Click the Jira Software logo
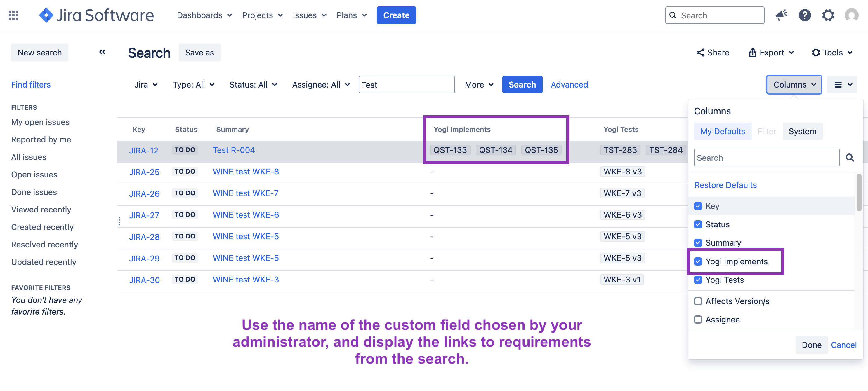868x391 pixels. pyautogui.click(x=96, y=15)
